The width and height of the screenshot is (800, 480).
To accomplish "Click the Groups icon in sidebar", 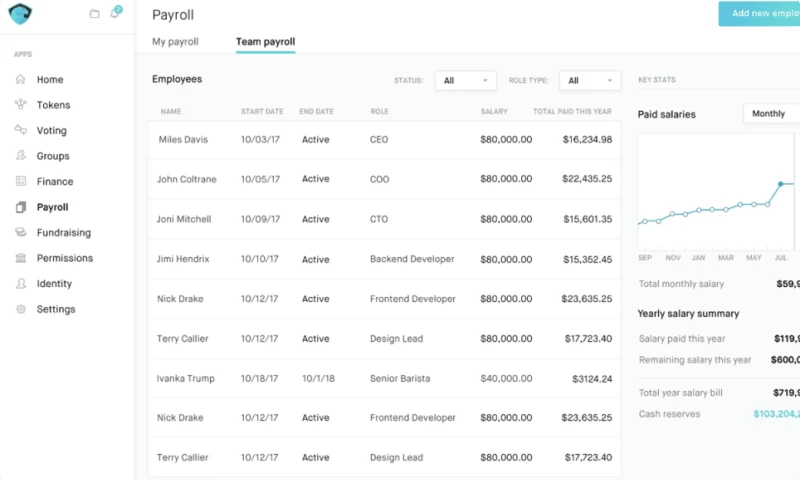I will pyautogui.click(x=20, y=155).
